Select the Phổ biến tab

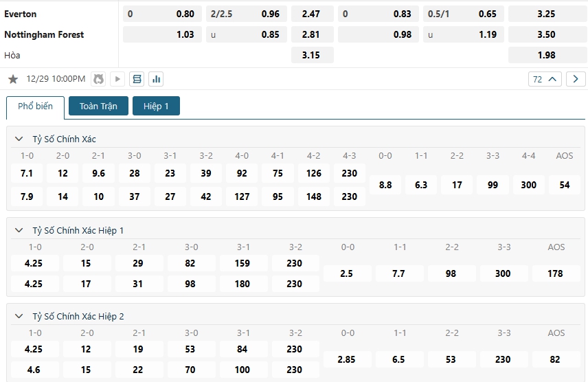coord(35,106)
